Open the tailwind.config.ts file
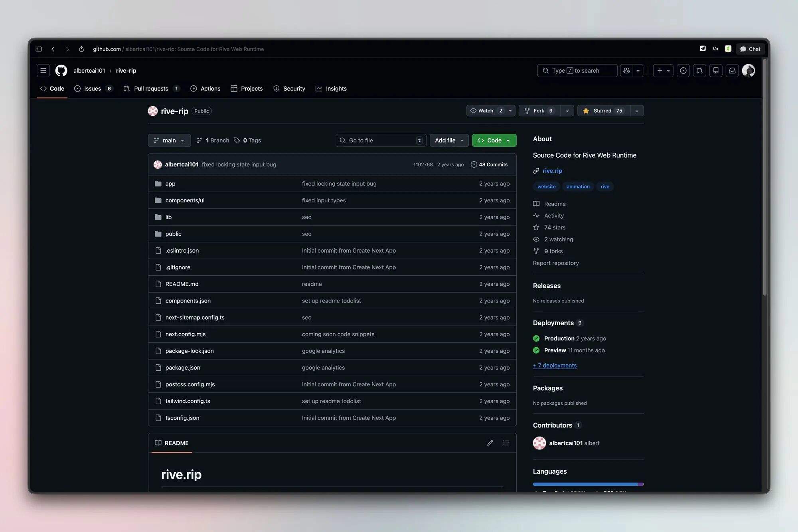The image size is (798, 532). (x=188, y=401)
